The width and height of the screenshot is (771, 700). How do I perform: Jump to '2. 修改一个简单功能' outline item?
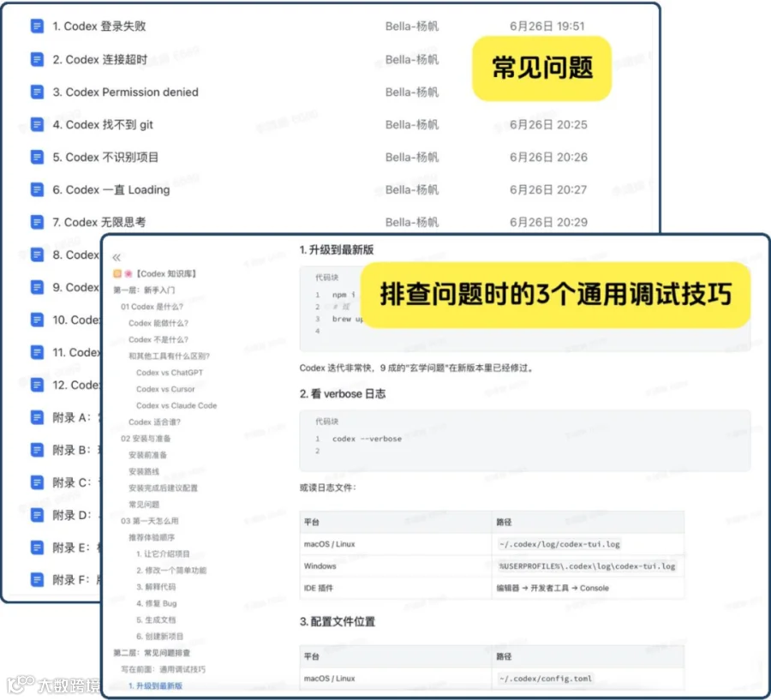(x=171, y=570)
